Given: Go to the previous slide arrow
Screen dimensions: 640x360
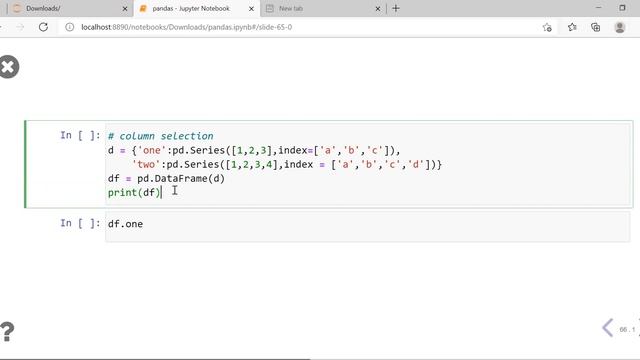Looking at the screenshot, I should tap(607, 328).
